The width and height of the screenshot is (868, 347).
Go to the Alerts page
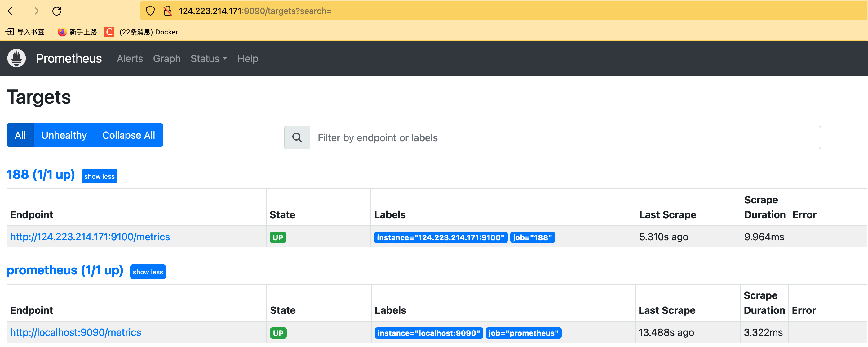(x=130, y=59)
